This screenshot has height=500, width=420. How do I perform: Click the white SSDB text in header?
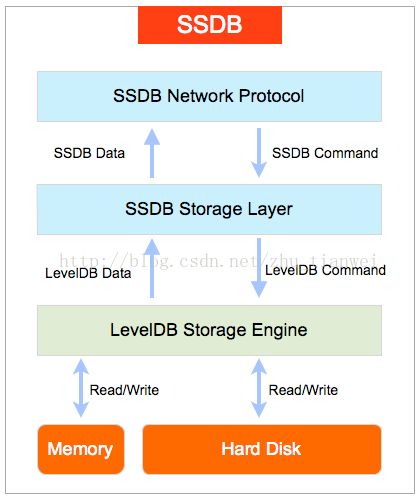pyautogui.click(x=210, y=25)
